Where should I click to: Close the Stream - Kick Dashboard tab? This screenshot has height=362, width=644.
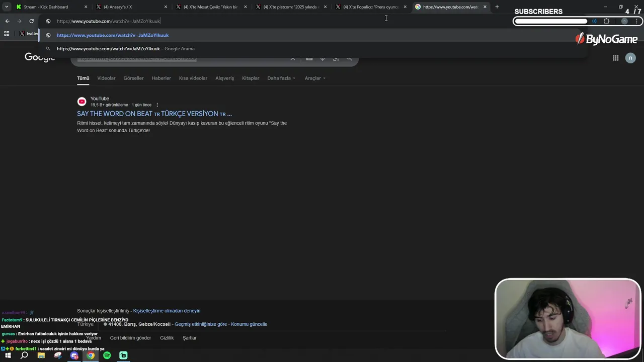click(86, 7)
